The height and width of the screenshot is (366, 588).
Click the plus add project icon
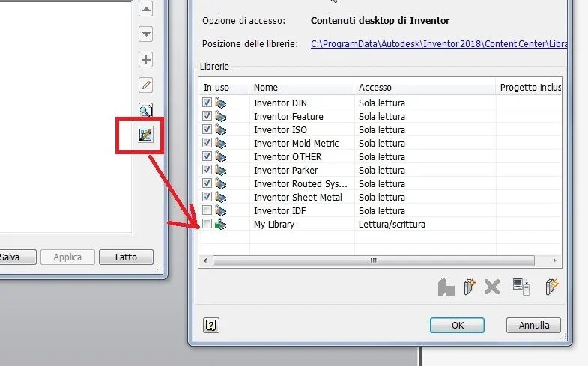tap(146, 60)
